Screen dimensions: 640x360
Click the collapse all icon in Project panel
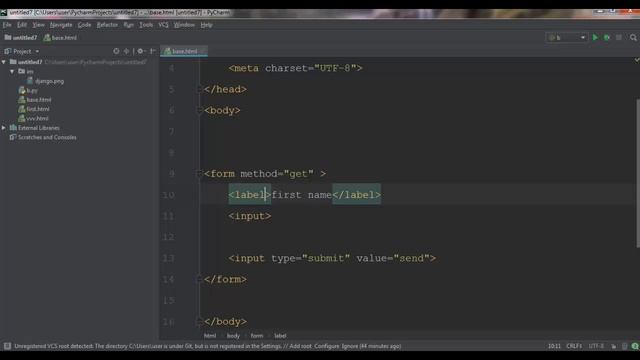coord(127,51)
